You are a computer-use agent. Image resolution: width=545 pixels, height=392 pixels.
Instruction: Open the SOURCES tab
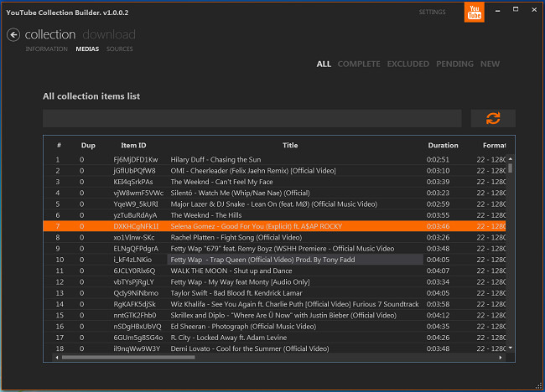120,49
